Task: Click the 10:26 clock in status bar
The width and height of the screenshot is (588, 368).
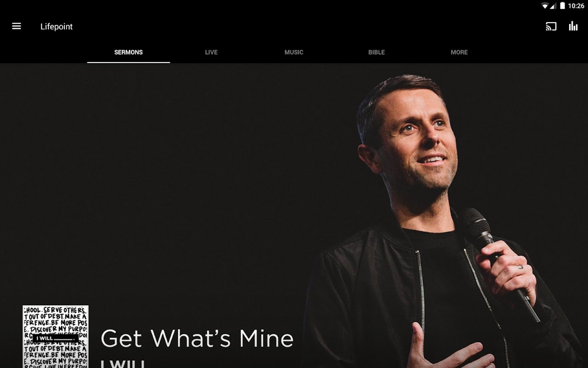Action: pos(576,6)
